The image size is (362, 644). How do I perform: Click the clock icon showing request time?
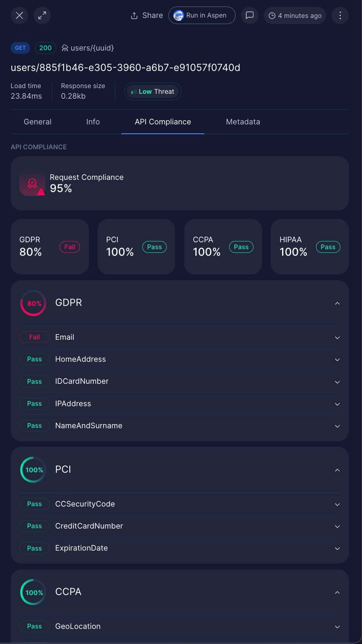tap(271, 15)
